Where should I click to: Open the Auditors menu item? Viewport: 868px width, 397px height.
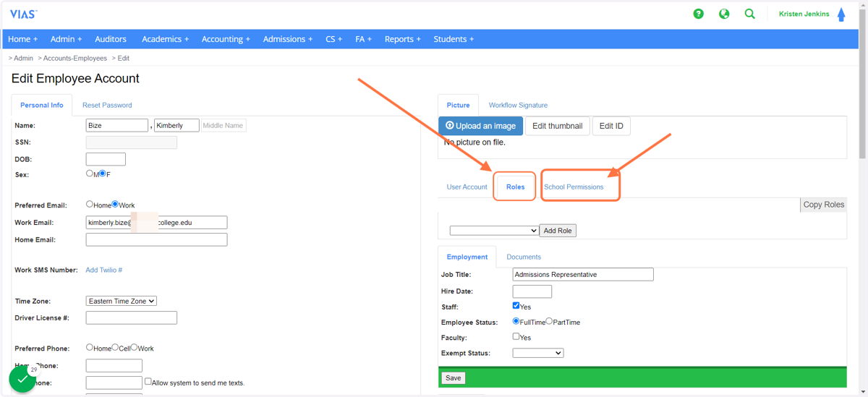tap(111, 39)
